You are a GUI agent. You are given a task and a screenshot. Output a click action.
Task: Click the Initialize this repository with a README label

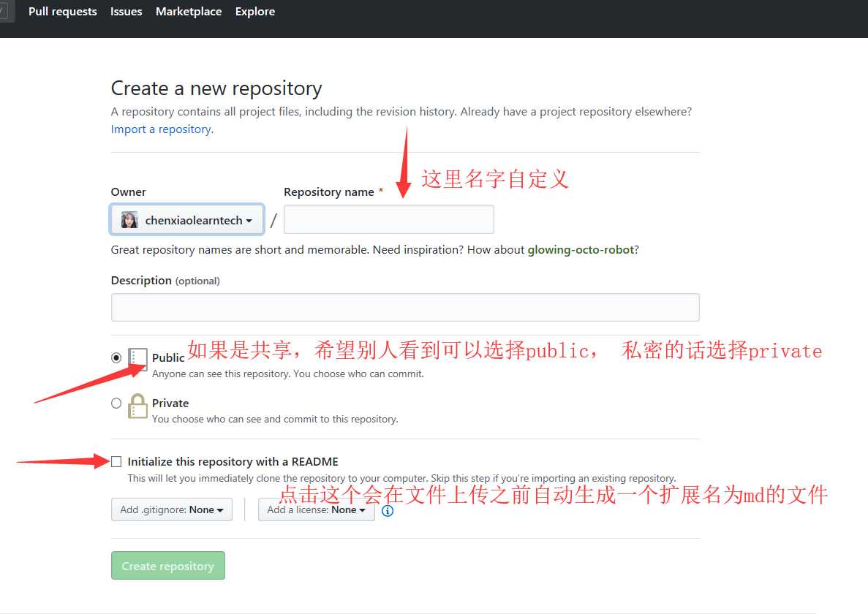(x=233, y=461)
